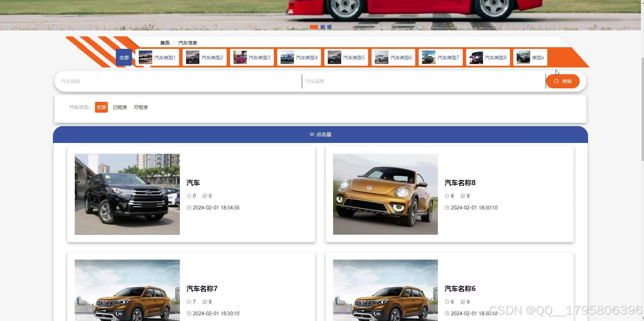Click the third carousel indicator dot
Screen dimensions: 644x321
pyautogui.click(x=329, y=27)
